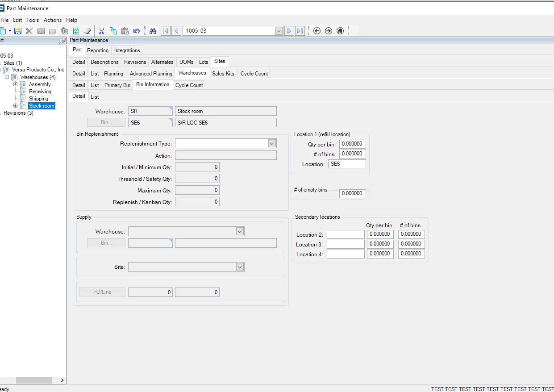
Task: Click the Bin... button beside SE6
Action: tap(106, 122)
